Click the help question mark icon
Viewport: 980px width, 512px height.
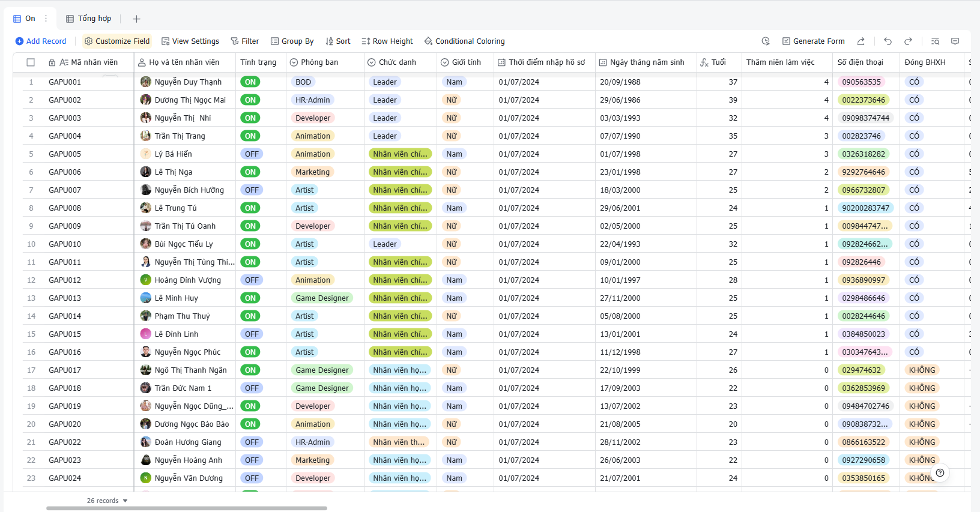[x=940, y=473]
